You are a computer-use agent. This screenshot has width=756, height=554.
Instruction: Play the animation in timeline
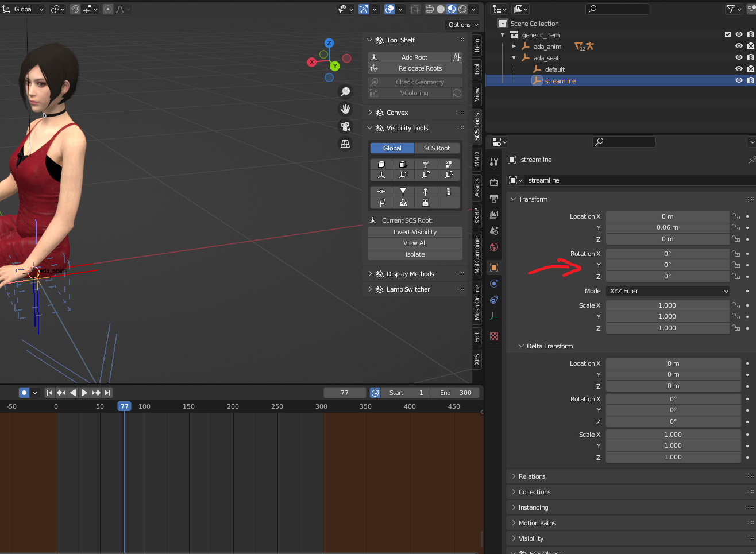pos(84,393)
